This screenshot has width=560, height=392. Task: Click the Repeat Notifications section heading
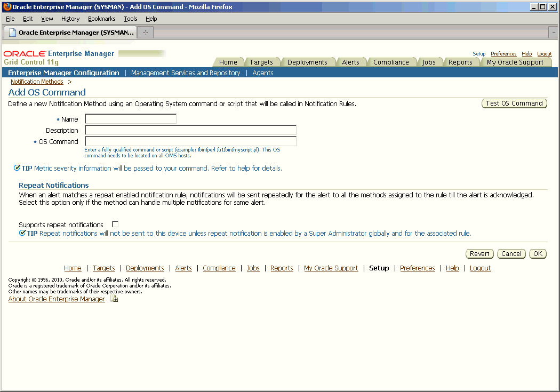tap(53, 185)
